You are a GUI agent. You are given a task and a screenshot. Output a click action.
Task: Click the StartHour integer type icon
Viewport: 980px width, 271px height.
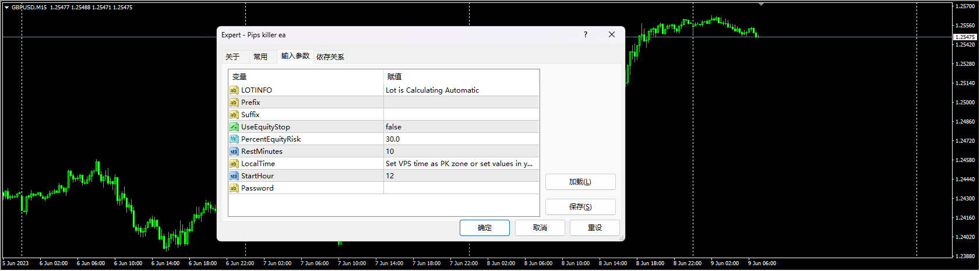(x=234, y=176)
